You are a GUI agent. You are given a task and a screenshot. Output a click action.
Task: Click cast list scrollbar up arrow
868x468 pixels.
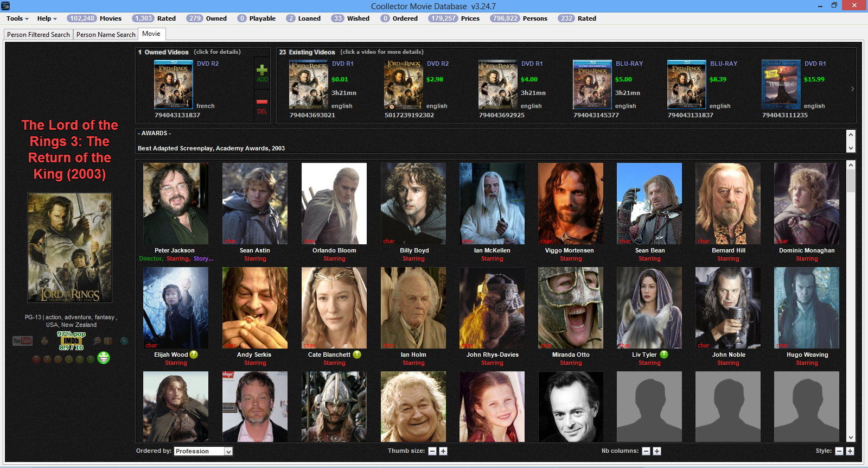[851, 165]
